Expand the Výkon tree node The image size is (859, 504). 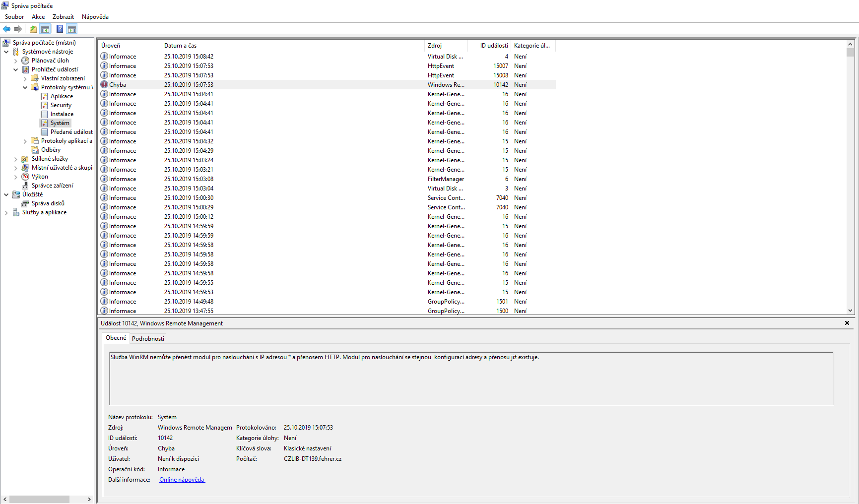pyautogui.click(x=16, y=177)
